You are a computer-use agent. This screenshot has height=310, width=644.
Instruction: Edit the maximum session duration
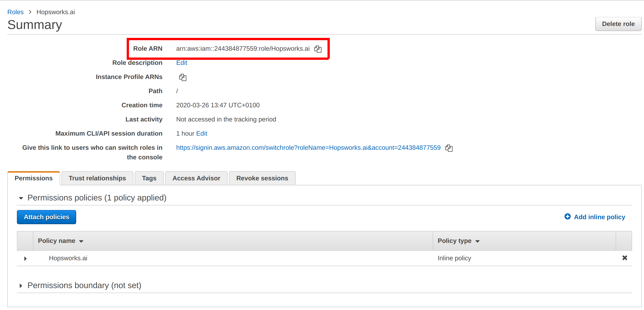(201, 134)
